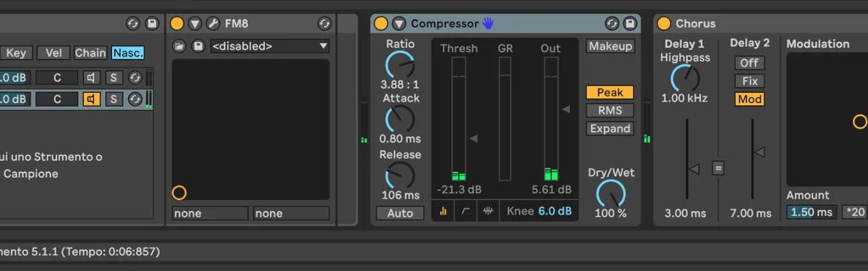Collapse the FM8 device with the triangle button

coord(195,23)
